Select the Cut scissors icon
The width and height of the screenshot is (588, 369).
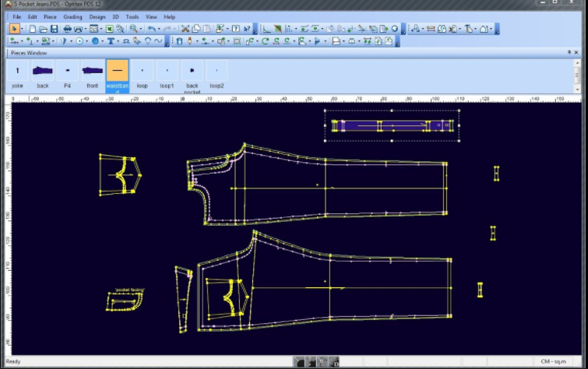(185, 29)
